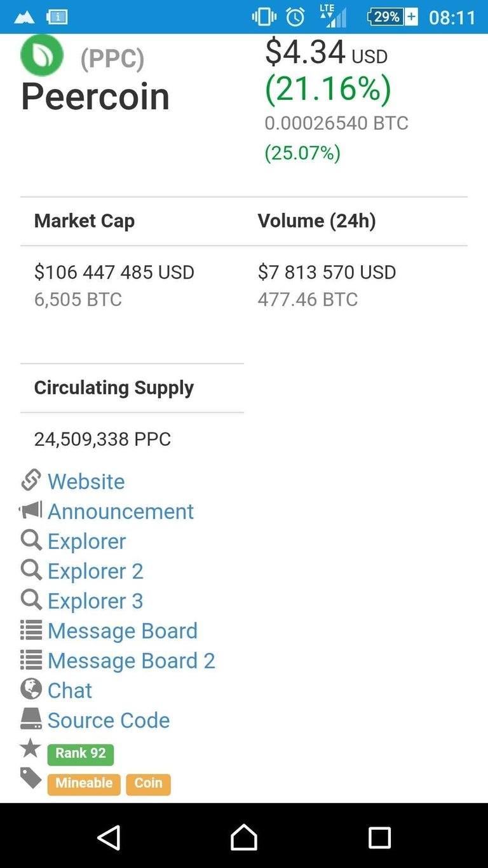The image size is (488, 868).
Task: Tap the chain link icon beside Website
Action: [x=31, y=480]
